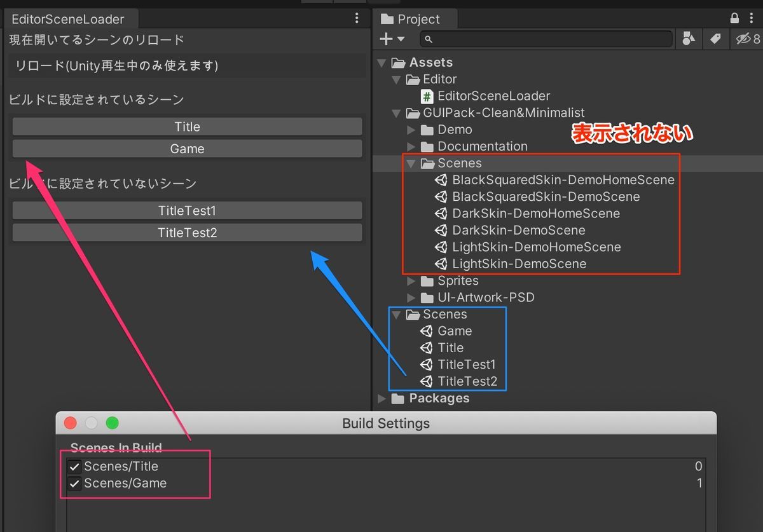This screenshot has height=532, width=763.
Task: Expand the UI-Artwork-PSD folder arrow
Action: tap(411, 297)
